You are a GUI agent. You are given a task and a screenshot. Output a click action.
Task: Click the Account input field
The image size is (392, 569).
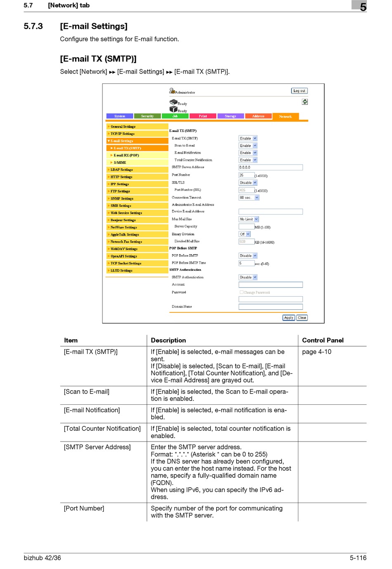coord(271,285)
